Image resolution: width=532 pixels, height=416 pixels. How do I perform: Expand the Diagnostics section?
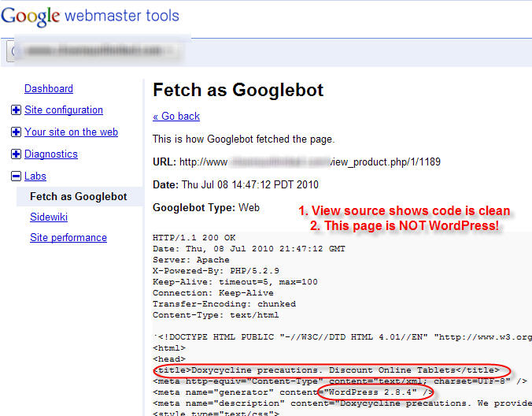pos(16,154)
